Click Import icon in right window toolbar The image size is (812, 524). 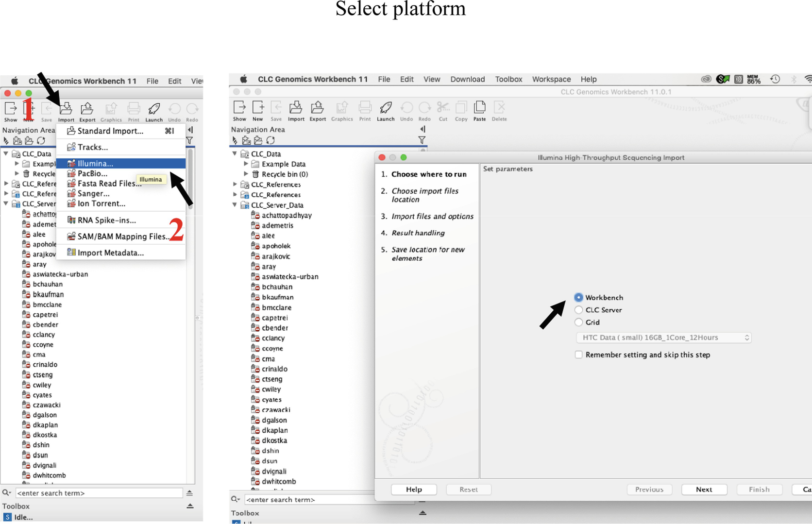click(x=296, y=107)
